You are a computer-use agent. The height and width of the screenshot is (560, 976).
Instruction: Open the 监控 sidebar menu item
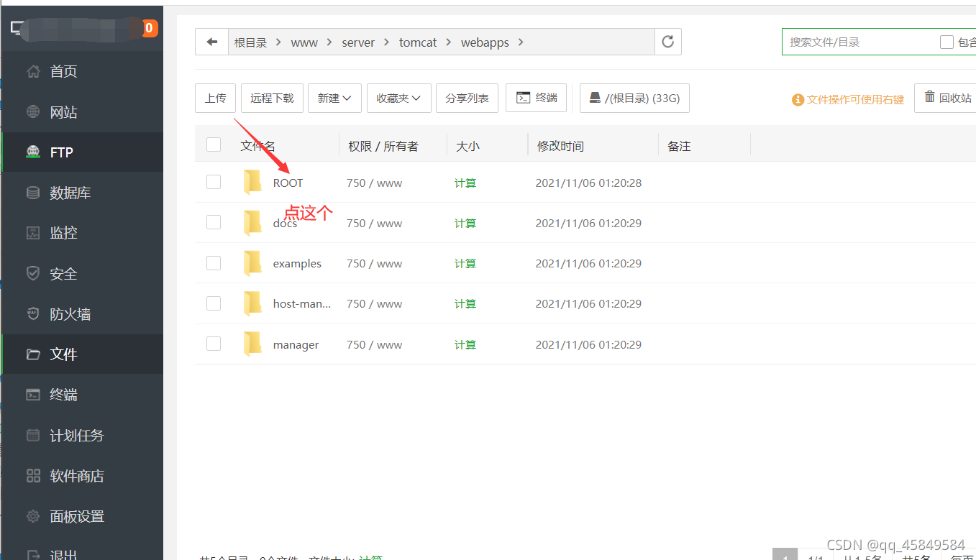[82, 233]
